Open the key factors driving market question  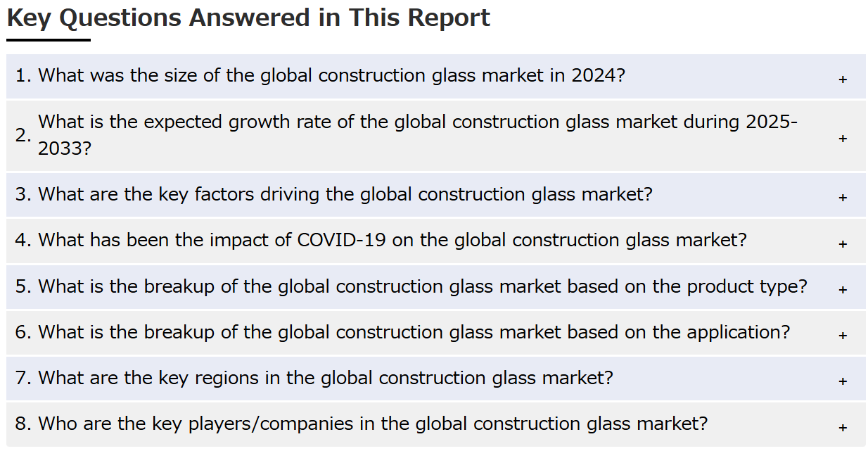point(345,194)
